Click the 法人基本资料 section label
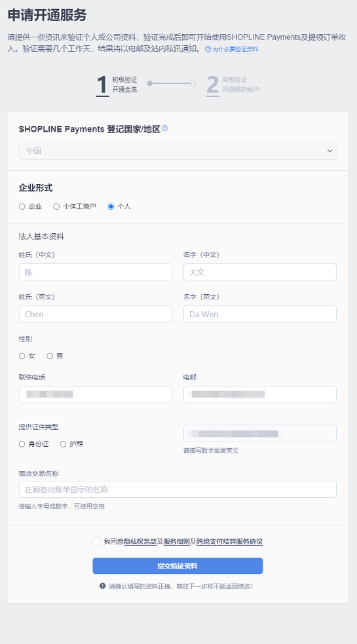357x644 pixels. point(41,237)
